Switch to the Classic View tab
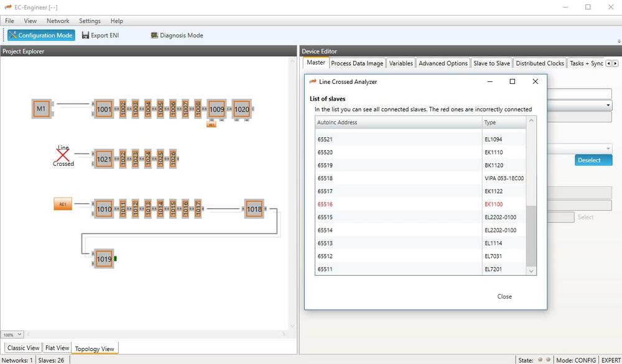 tap(23, 348)
